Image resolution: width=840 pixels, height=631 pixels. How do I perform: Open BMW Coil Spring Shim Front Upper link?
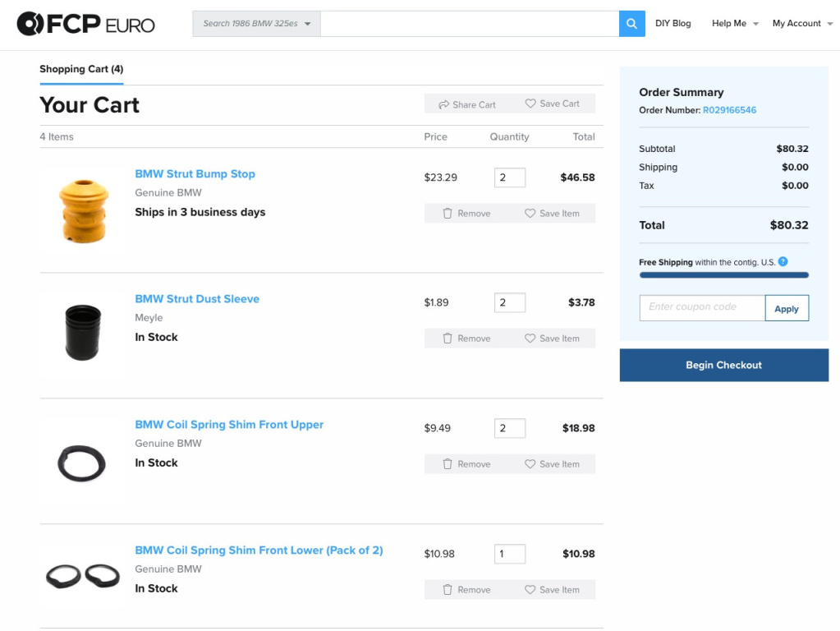point(229,424)
